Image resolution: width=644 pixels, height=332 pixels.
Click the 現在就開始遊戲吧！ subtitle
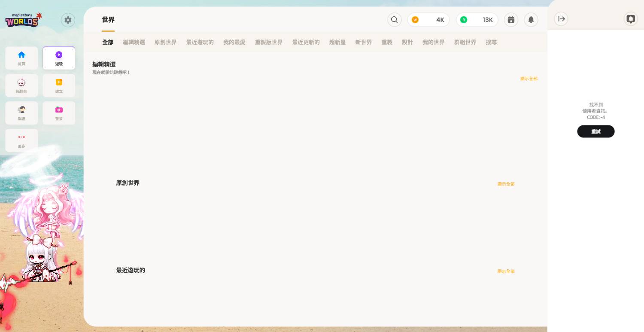[111, 73]
